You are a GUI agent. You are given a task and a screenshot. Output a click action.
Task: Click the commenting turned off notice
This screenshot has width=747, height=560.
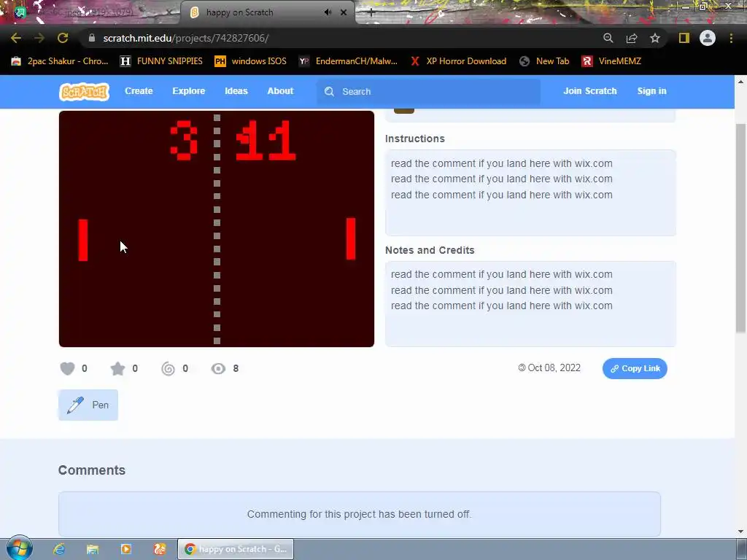click(x=359, y=514)
